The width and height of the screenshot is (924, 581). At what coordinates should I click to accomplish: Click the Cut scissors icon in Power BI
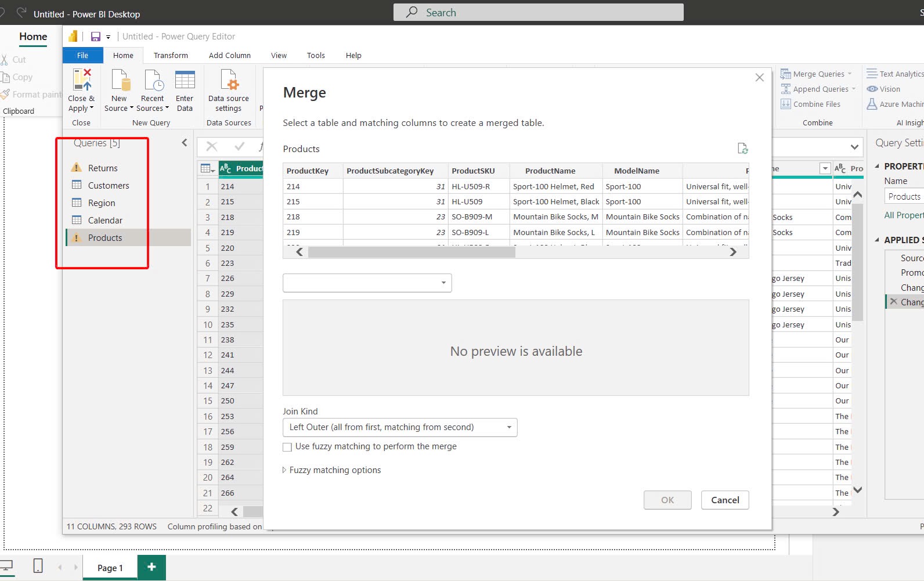pos(5,59)
